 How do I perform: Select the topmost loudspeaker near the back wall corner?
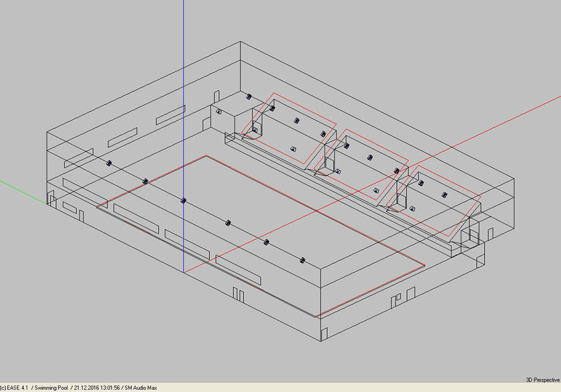[x=249, y=97]
